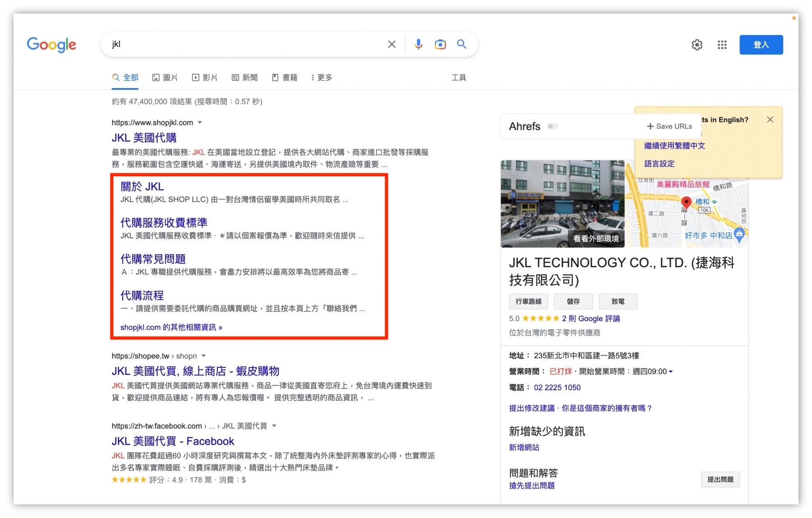Open the settings gear icon
This screenshot has height=518, width=812.
point(697,45)
